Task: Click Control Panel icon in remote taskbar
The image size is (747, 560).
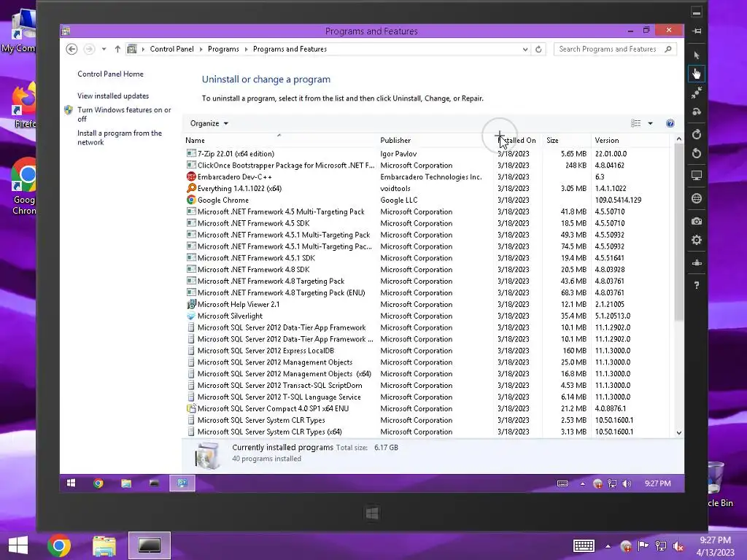Action: pos(182,483)
